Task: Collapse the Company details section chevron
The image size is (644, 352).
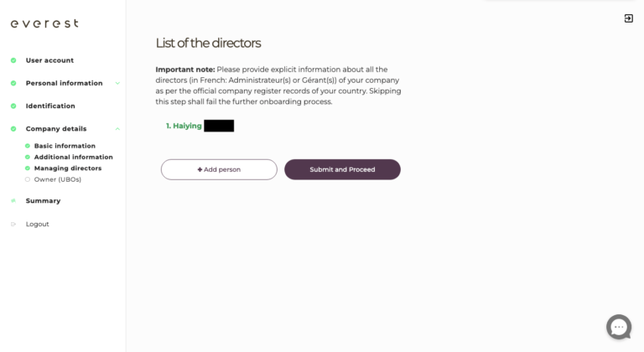Action: (x=117, y=129)
